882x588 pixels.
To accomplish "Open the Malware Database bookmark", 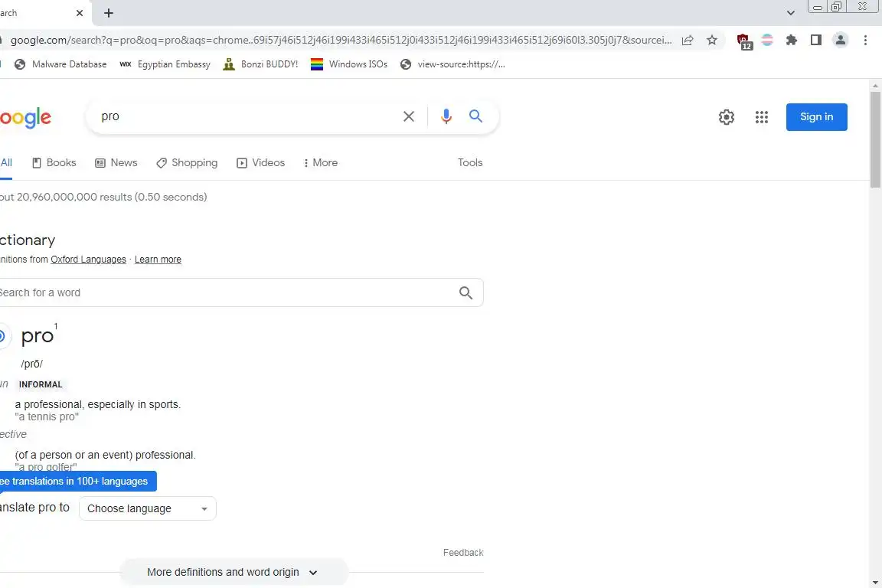I will [61, 64].
